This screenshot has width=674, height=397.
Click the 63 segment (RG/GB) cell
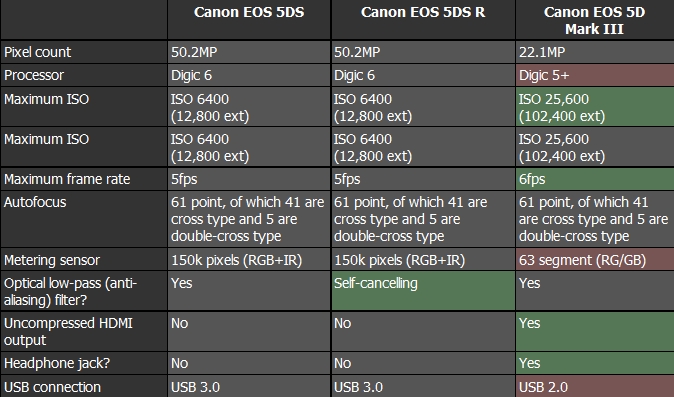[x=595, y=260]
